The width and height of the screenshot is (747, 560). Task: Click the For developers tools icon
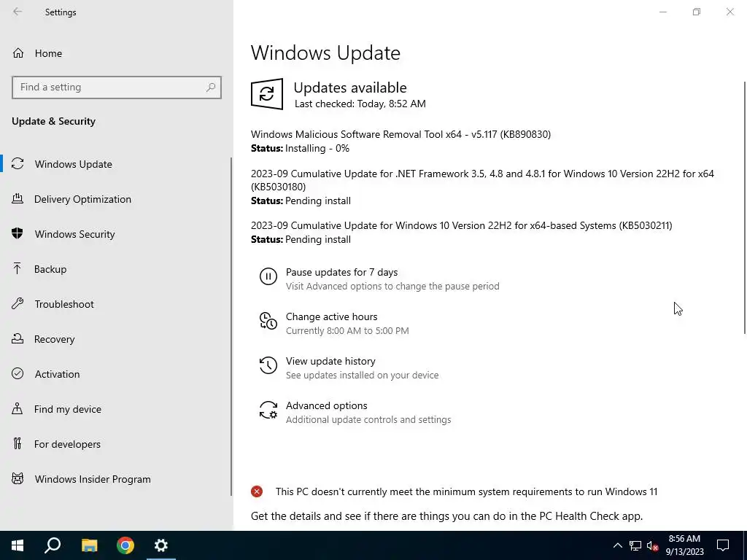18,444
